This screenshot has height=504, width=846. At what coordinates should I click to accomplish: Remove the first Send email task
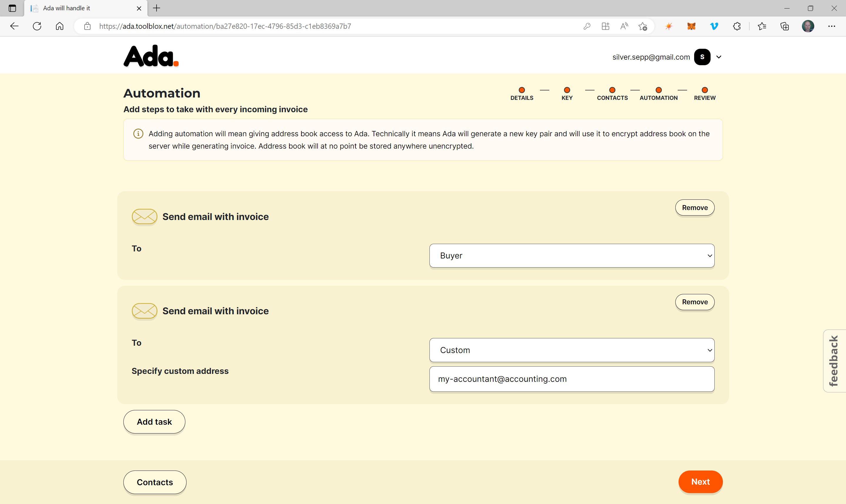(x=694, y=208)
